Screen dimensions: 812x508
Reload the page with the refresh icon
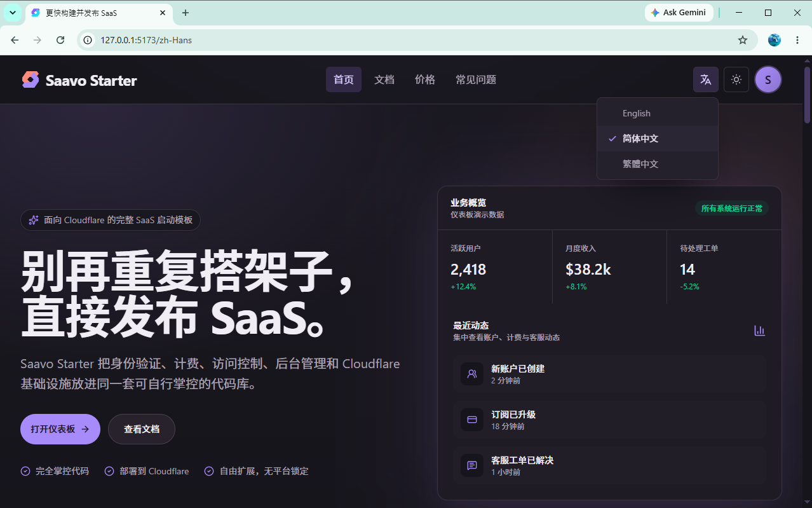[60, 40]
